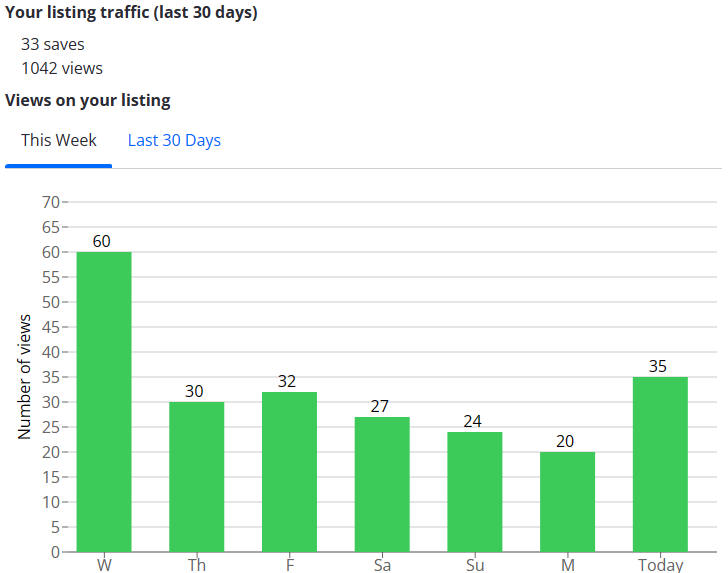
Task: Click the 'M' x-axis label
Action: pyautogui.click(x=567, y=565)
